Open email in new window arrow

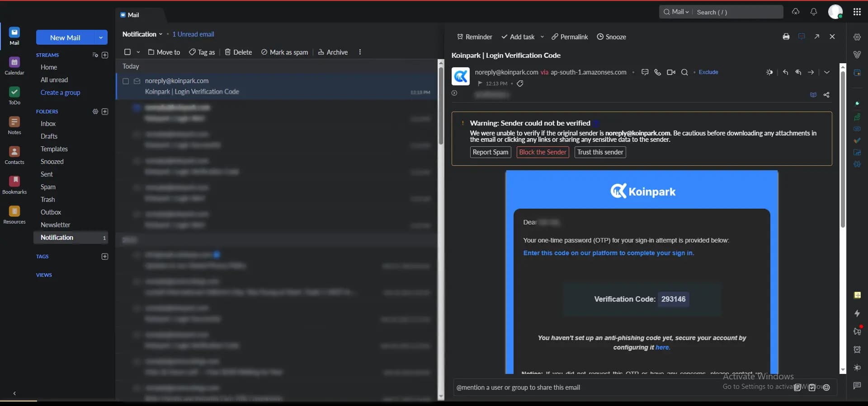point(817,37)
